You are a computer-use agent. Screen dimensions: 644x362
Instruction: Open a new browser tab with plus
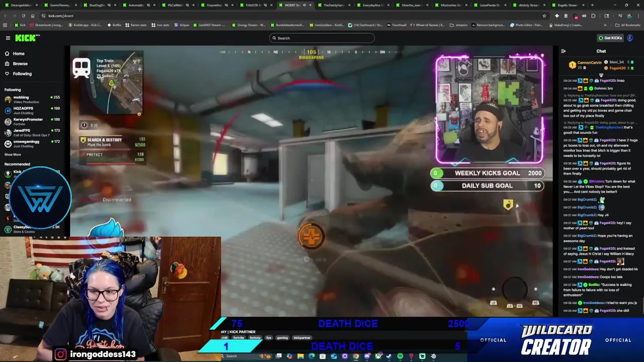tap(592, 5)
